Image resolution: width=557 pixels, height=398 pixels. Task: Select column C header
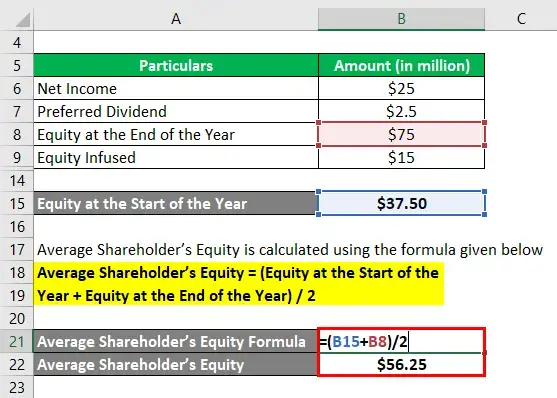pyautogui.click(x=521, y=18)
